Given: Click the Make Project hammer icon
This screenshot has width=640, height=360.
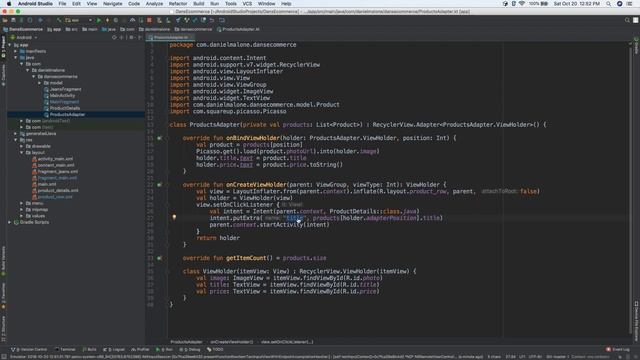Looking at the screenshot, I should pyautogui.click(x=59, y=20).
